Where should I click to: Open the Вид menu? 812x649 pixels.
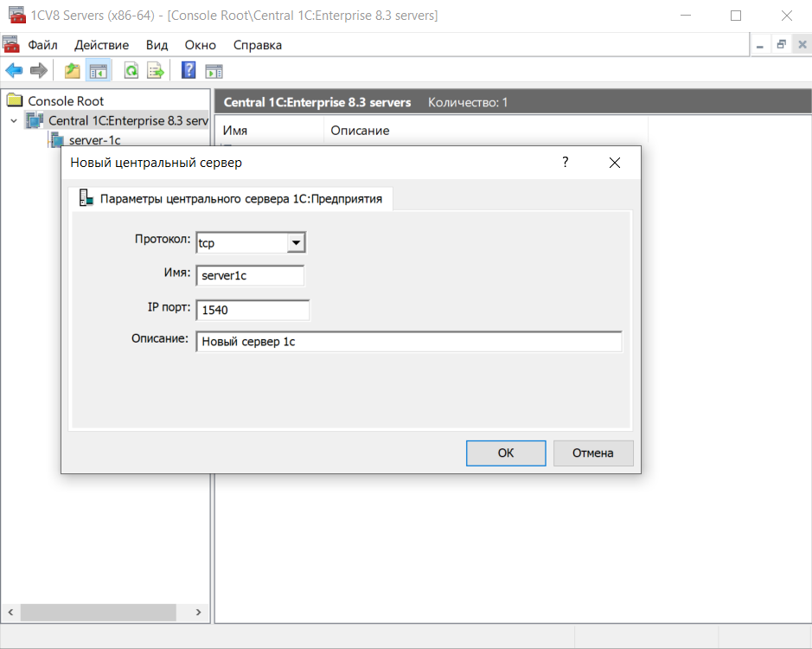click(157, 45)
